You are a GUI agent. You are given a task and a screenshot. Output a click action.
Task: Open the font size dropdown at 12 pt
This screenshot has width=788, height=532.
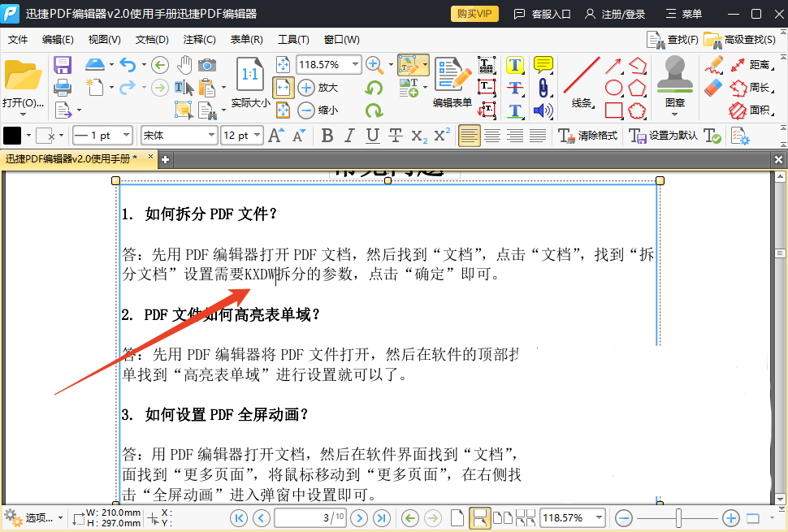pyautogui.click(x=241, y=135)
